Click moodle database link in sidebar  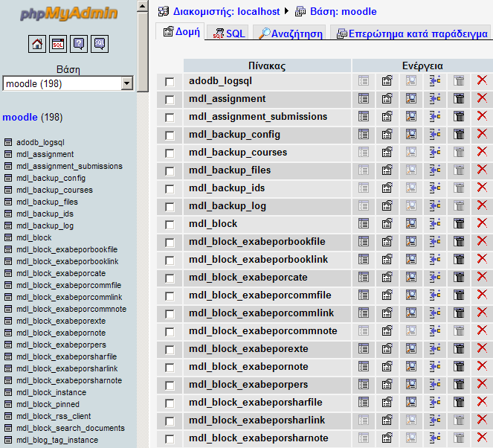point(20,118)
